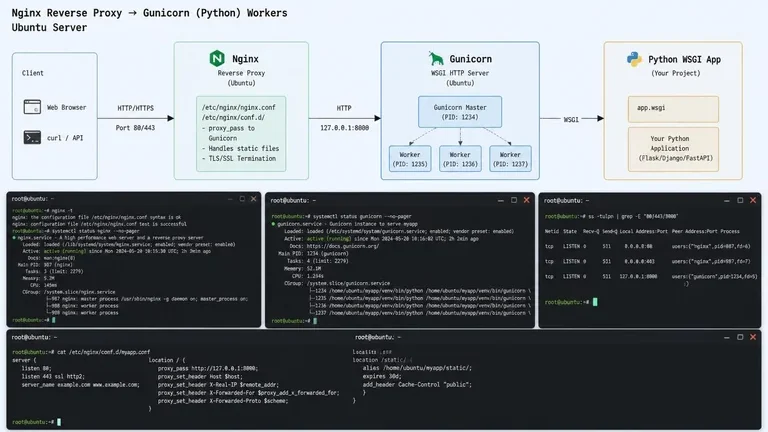Screen dimensions: 768x432
Task: Click 'Main PID: 987 (nginx)' line
Action: tap(45, 264)
